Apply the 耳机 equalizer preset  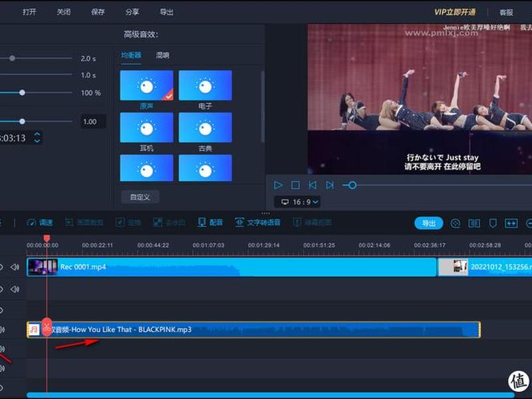tap(146, 128)
